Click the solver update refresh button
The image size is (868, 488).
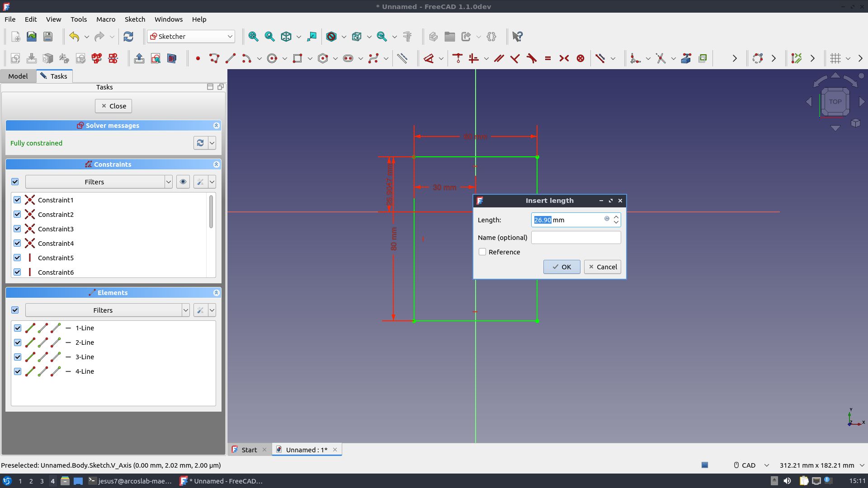[x=200, y=143]
